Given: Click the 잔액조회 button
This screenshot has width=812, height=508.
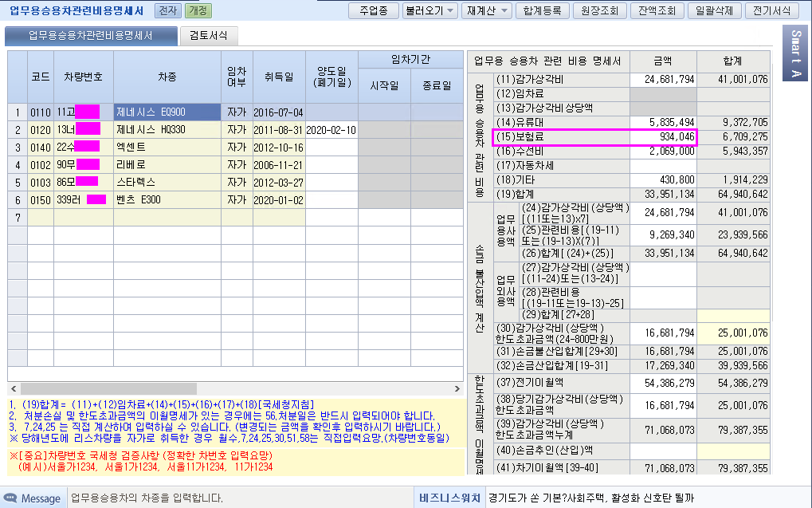Looking at the screenshot, I should pos(657,10).
